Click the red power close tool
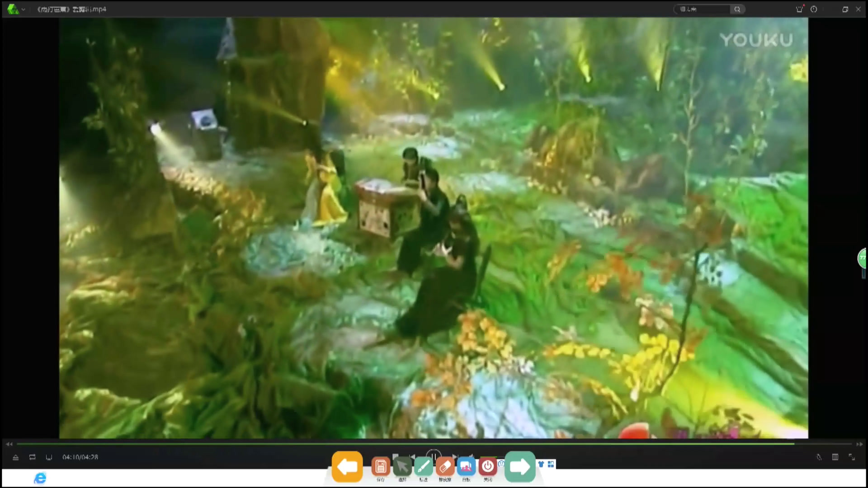 [x=488, y=467]
